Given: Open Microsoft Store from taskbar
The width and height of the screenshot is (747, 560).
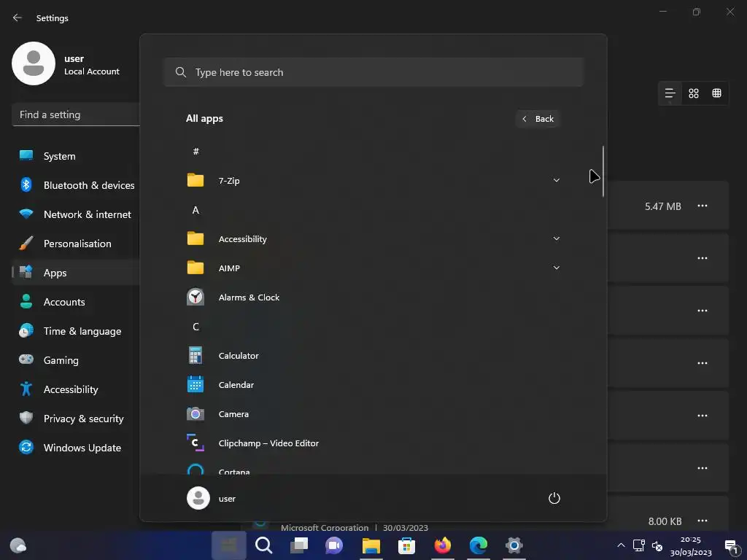Looking at the screenshot, I should point(406,545).
